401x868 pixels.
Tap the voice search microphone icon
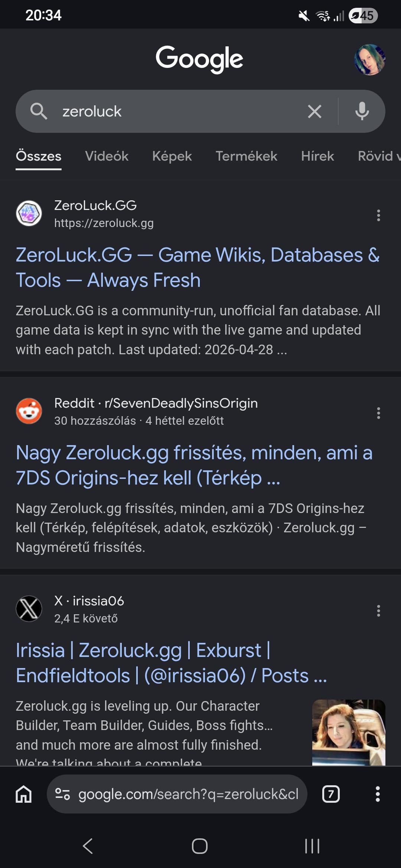pos(362,111)
